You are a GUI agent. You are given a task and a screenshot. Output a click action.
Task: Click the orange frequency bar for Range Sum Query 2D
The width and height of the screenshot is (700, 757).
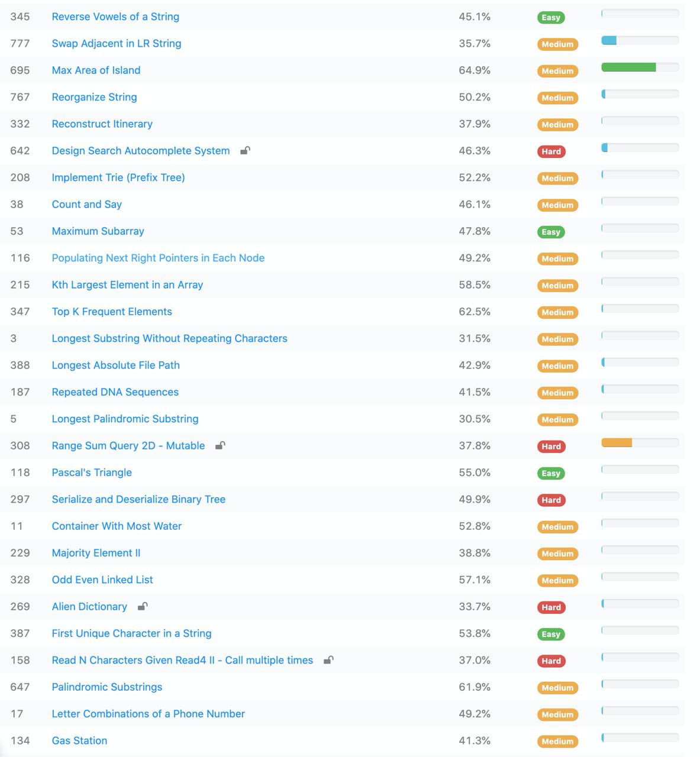point(617,442)
